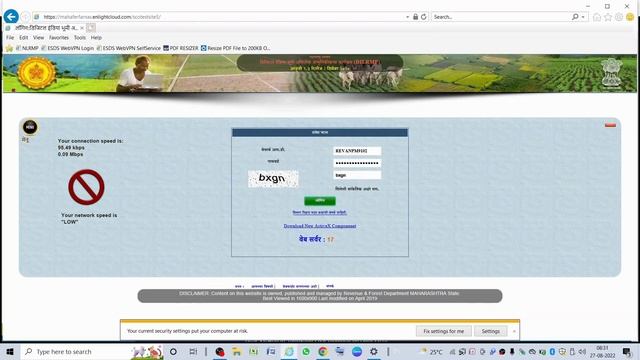Open Resize PDF File to 200KB bookmark
The width and height of the screenshot is (640, 360).
pyautogui.click(x=236, y=48)
